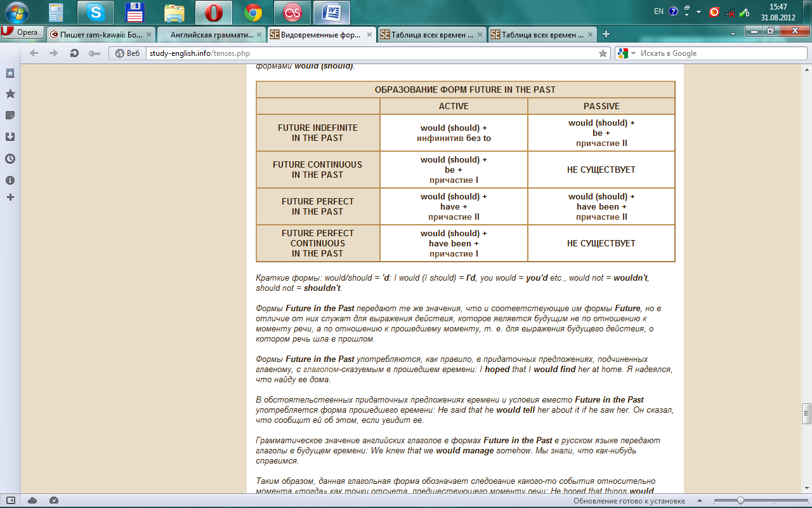Viewport: 812px width, 508px height.
Task: Go back to the previous page
Action: (34, 53)
